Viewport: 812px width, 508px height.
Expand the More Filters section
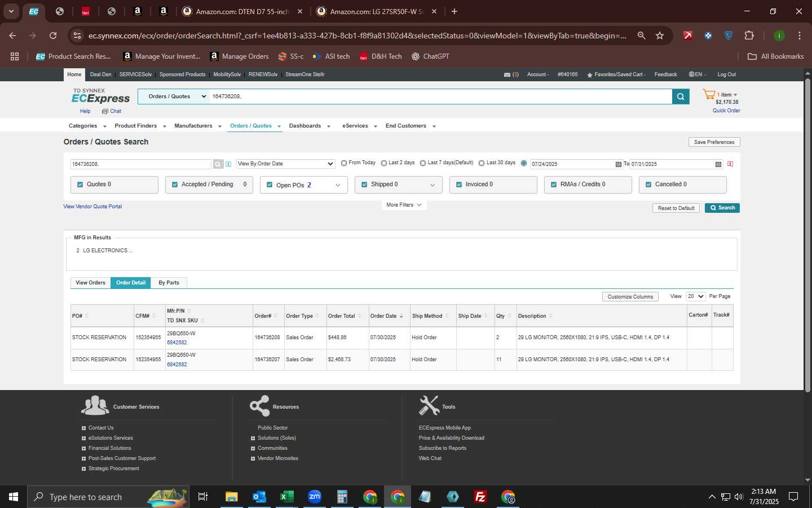pos(404,205)
